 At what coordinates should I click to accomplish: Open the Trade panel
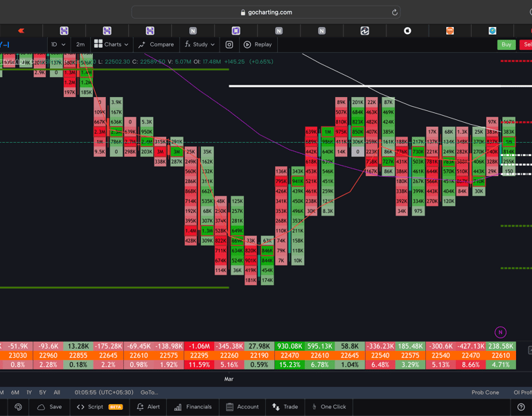[x=285, y=407]
